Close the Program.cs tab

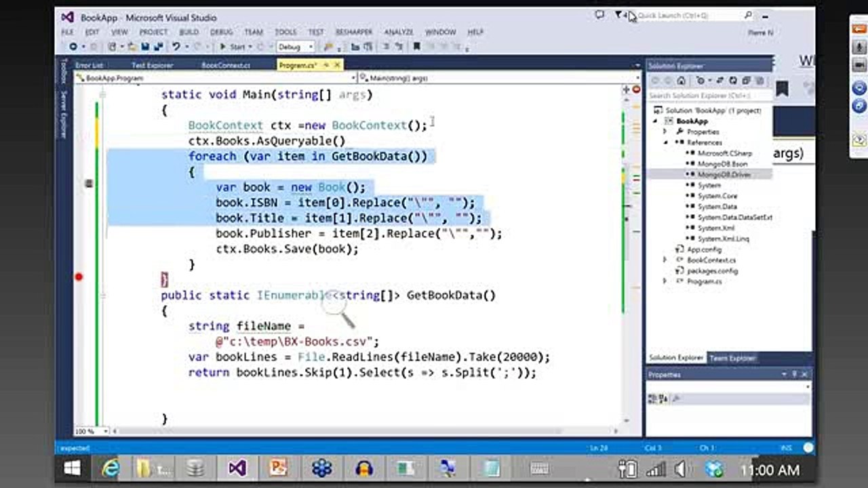coord(337,65)
